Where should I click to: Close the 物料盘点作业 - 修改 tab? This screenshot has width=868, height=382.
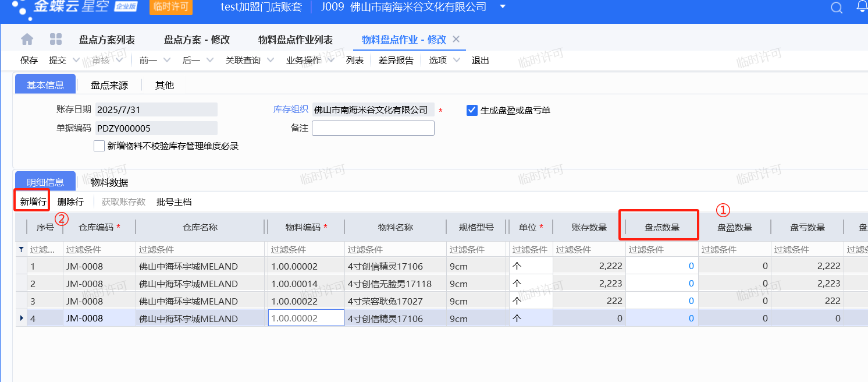click(456, 39)
